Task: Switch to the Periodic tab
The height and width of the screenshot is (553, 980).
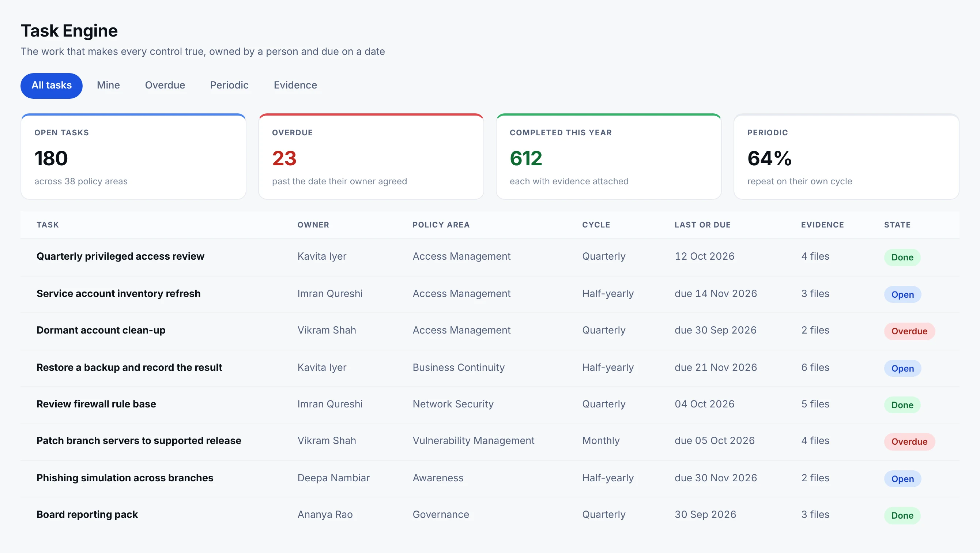Action: click(229, 85)
